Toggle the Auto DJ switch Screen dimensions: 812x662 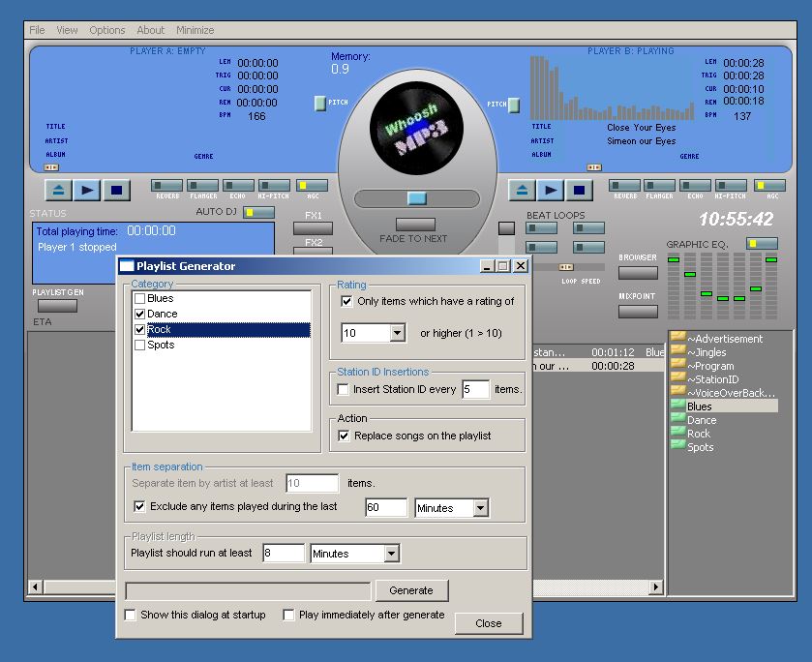point(259,212)
